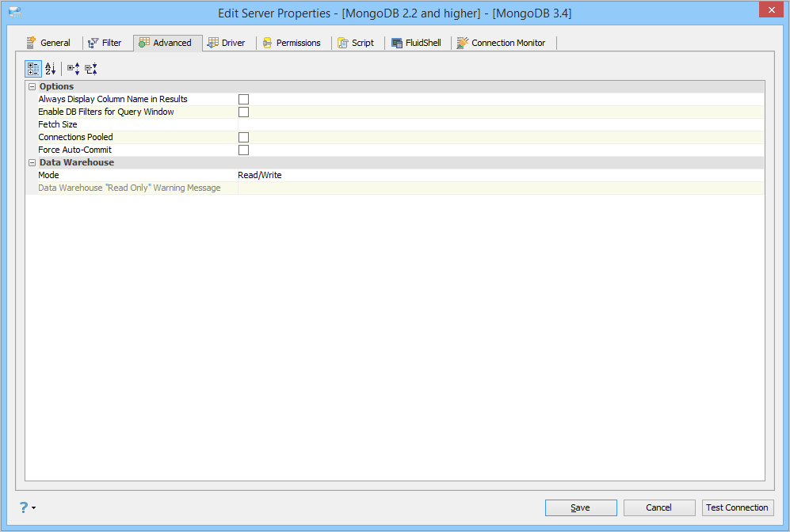Select the Force Auto-Commit label

pyautogui.click(x=74, y=150)
